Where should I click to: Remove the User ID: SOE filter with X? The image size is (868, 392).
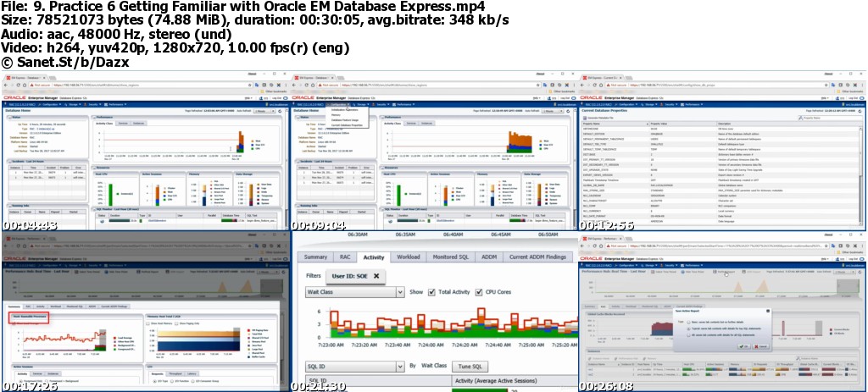pyautogui.click(x=376, y=276)
